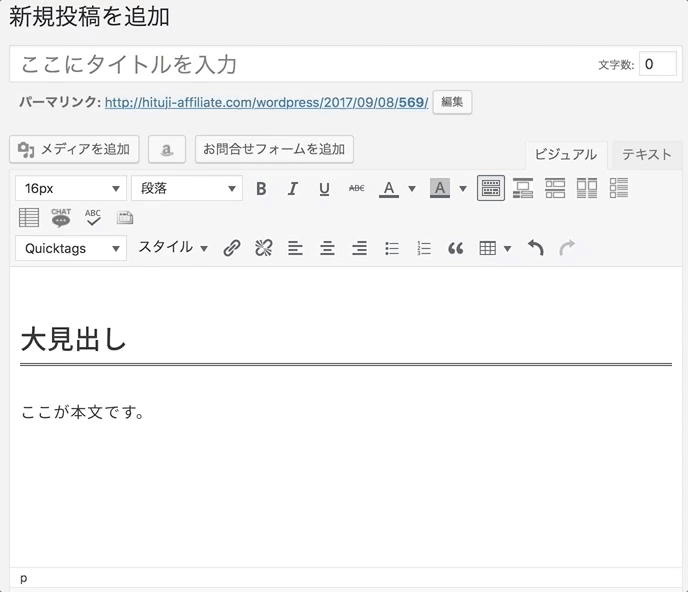The image size is (688, 592).
Task: Run the ABC spell check
Action: pos(93,218)
